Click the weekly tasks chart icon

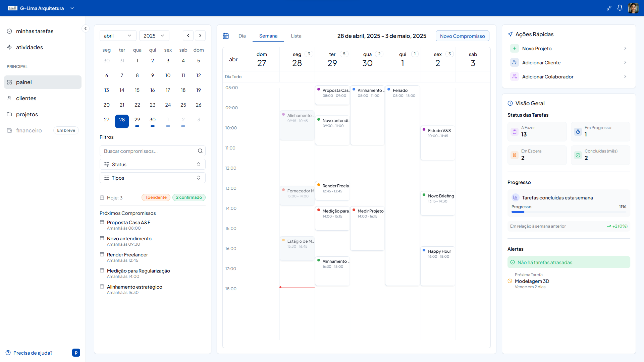pyautogui.click(x=515, y=197)
